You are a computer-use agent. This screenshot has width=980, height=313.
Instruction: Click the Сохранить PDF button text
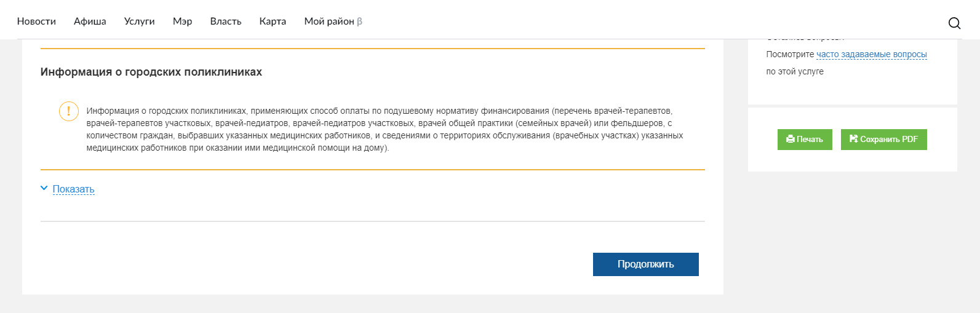[888, 140]
